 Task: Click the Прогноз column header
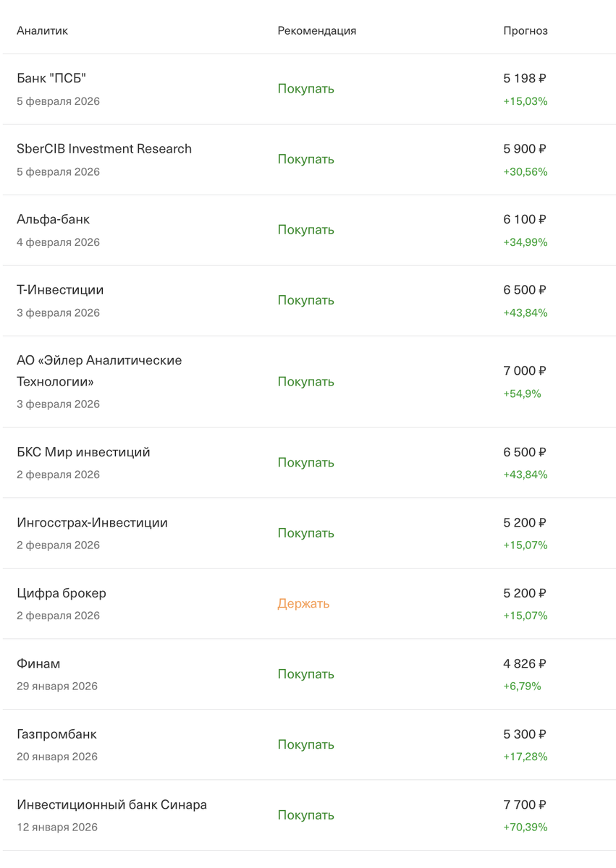point(526,31)
